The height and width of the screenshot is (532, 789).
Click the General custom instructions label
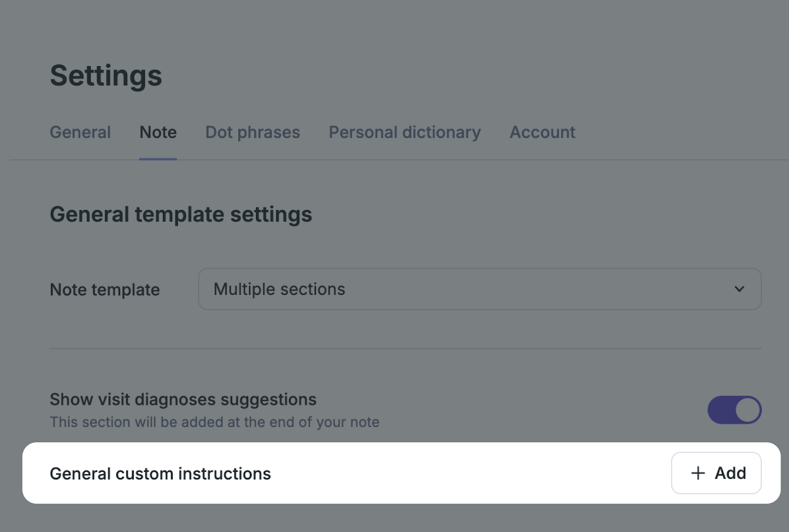160,473
